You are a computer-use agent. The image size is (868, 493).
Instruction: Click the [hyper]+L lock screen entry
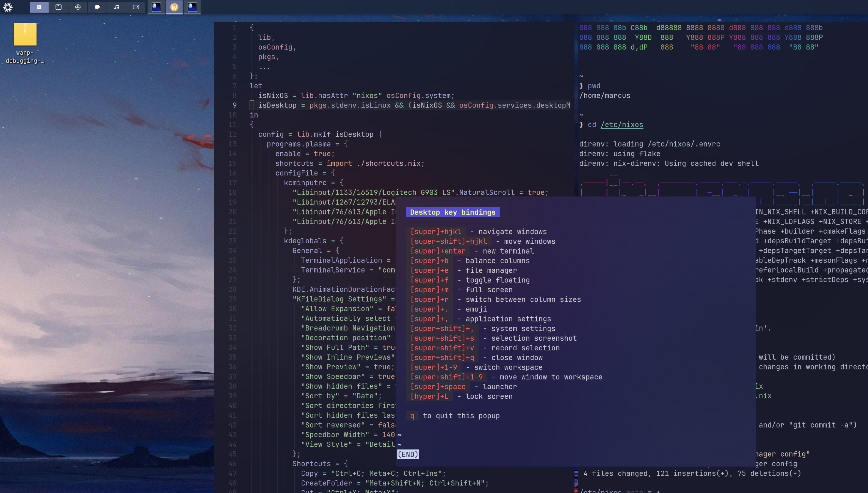click(x=429, y=397)
